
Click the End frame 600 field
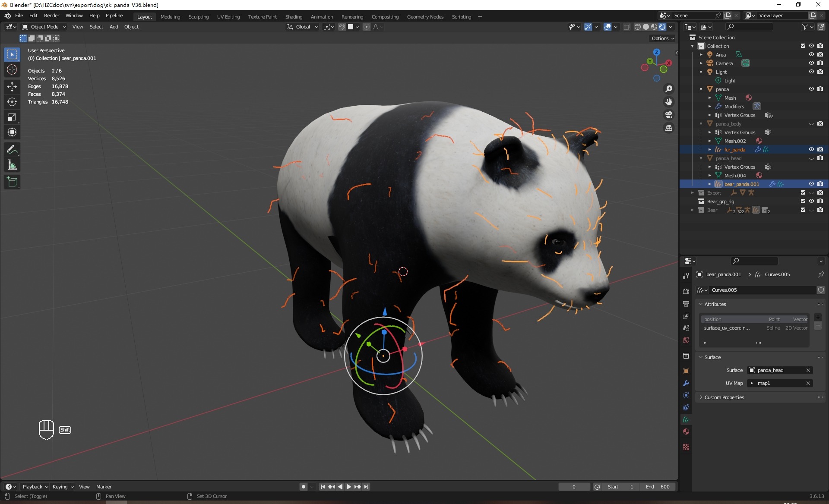click(658, 487)
